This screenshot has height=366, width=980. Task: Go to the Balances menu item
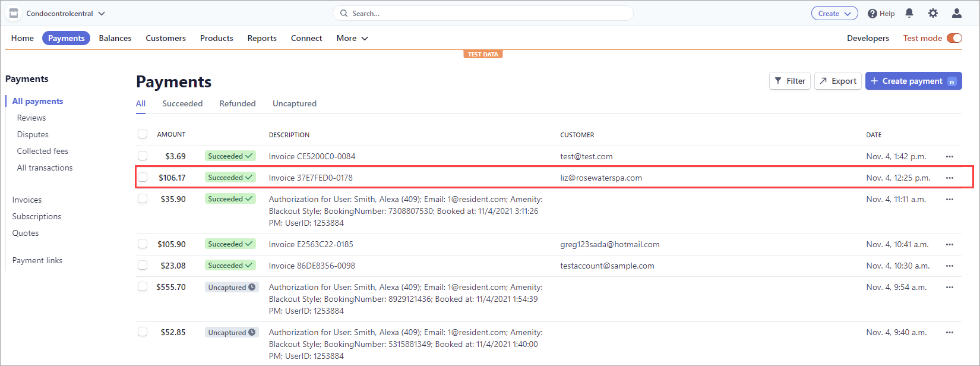(x=115, y=38)
